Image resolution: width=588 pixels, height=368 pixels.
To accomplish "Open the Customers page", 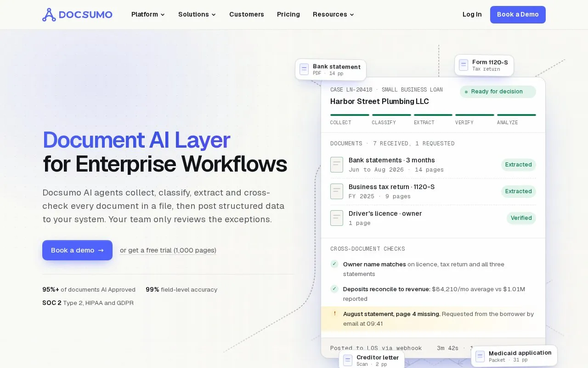I will [x=247, y=14].
